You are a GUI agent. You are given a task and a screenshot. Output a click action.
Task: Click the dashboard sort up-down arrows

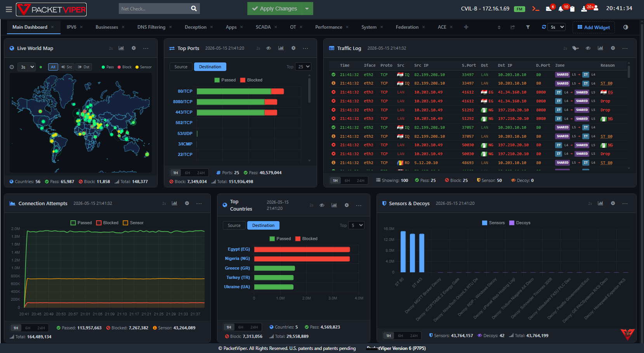(x=499, y=27)
